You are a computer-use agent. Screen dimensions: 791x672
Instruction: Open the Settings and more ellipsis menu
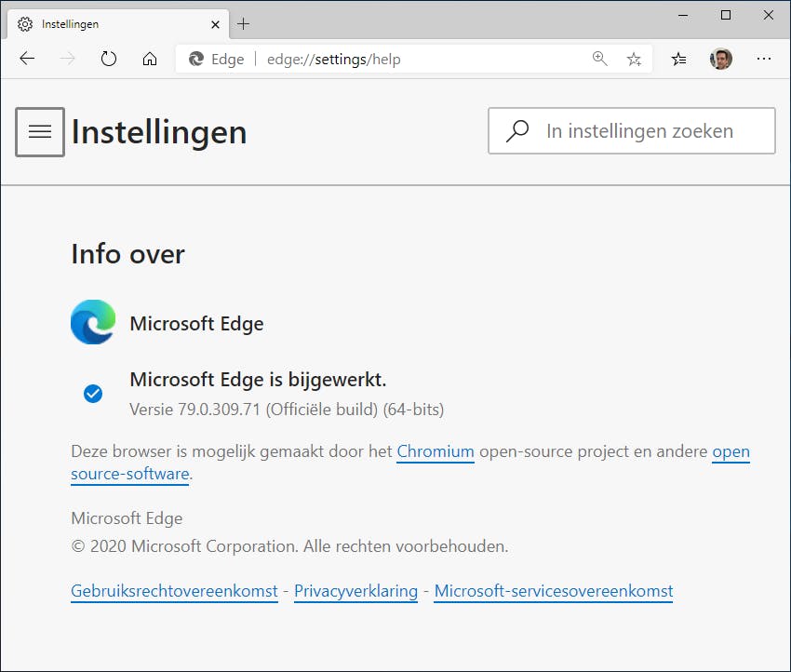(764, 59)
